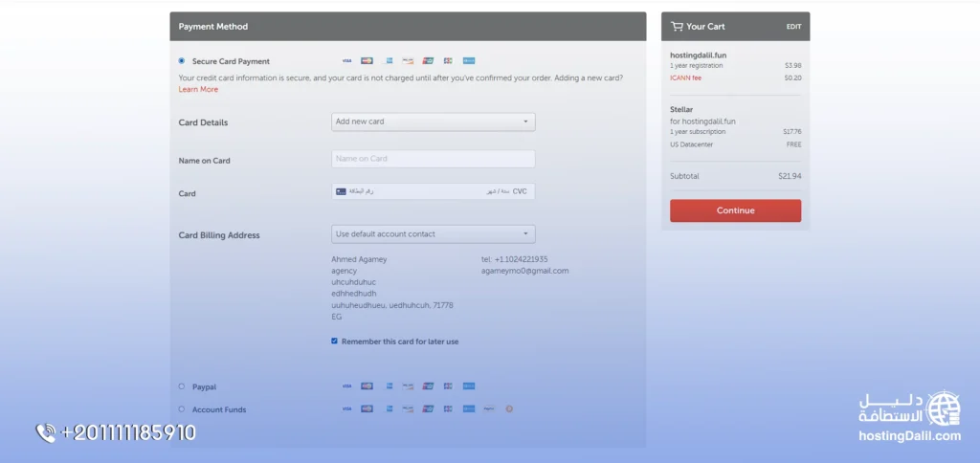Click American Express logo in the Paypal row
This screenshot has width=980, height=463.
(388, 386)
